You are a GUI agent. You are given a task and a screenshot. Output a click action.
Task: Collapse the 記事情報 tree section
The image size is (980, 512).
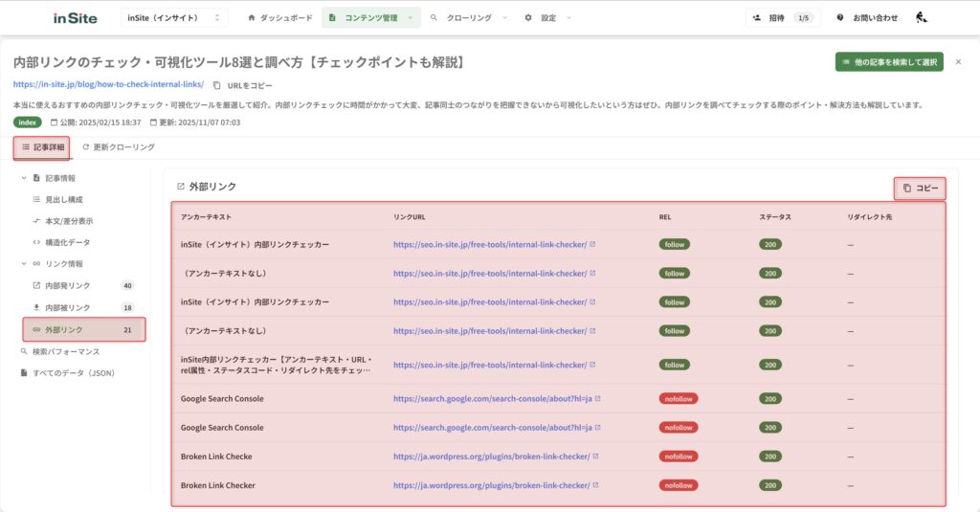click(x=24, y=178)
